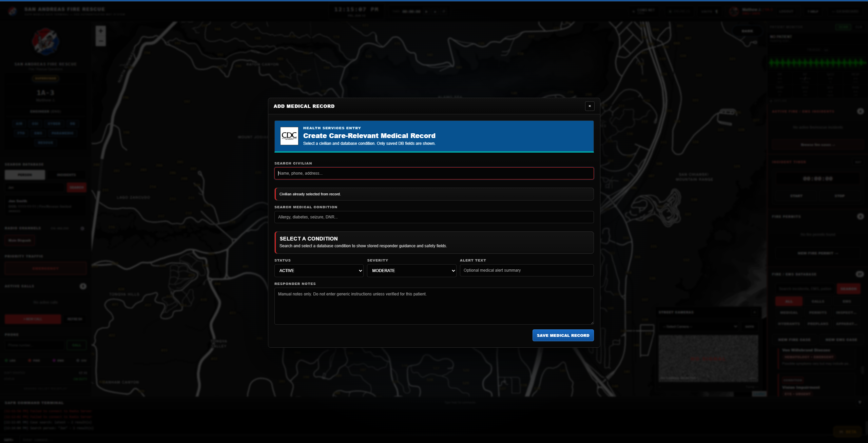
Task: Toggle the DARK map style button
Action: tap(747, 31)
